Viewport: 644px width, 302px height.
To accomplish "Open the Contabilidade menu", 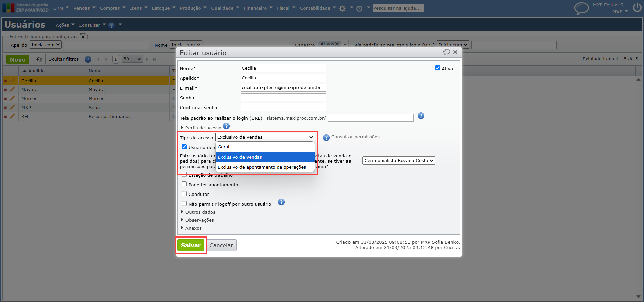I will (318, 8).
